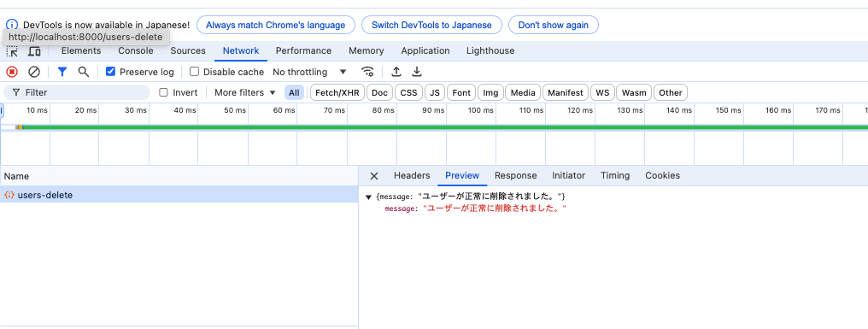
Task: Click the 100 ms timeline marker
Action: (x=481, y=110)
